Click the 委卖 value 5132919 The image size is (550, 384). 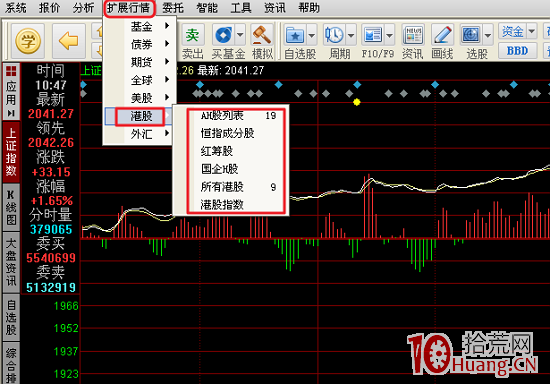(51, 288)
